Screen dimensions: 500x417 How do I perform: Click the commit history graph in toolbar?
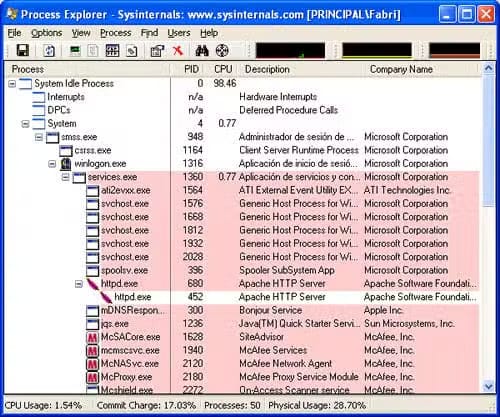(377, 50)
